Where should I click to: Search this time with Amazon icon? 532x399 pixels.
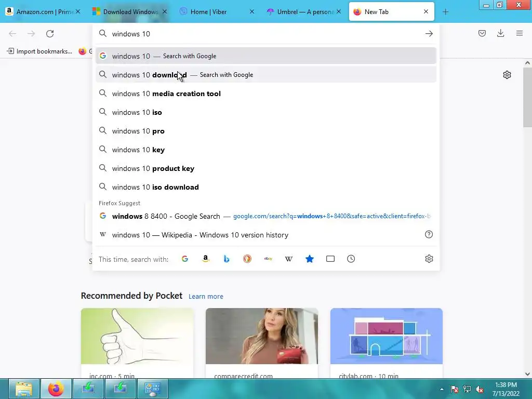pyautogui.click(x=206, y=259)
